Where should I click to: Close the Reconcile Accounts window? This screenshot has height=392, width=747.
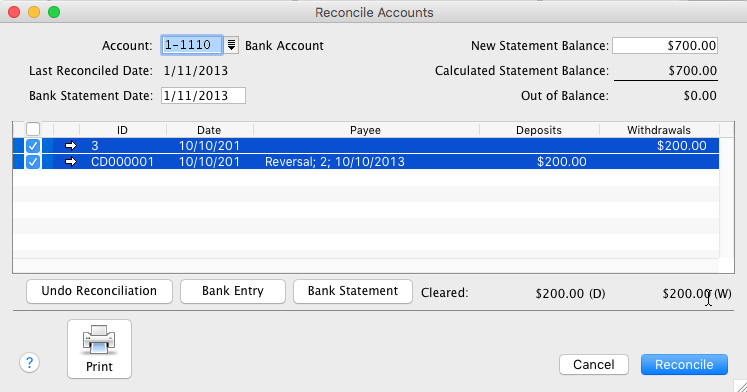[14, 12]
